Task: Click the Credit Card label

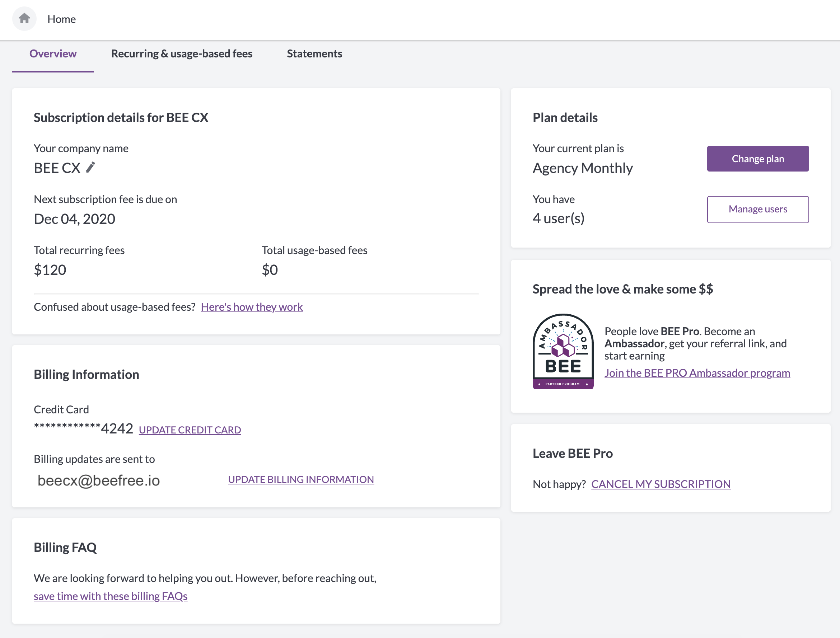Action: click(61, 410)
